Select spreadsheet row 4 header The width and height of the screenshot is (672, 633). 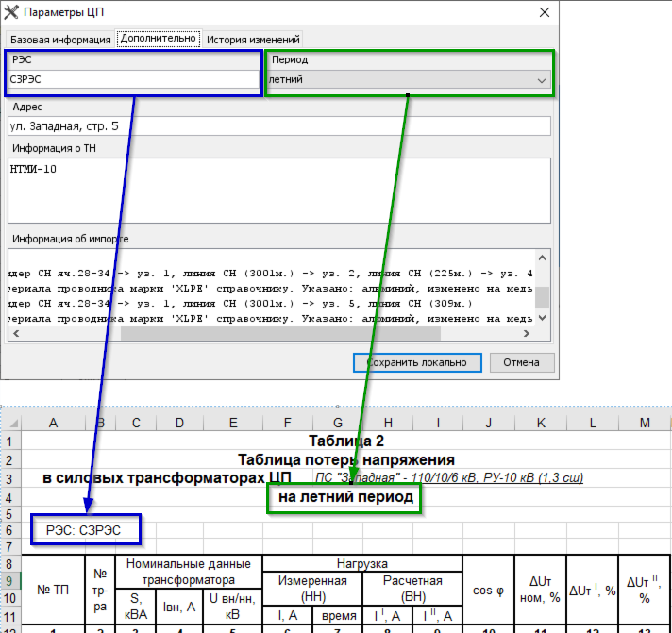point(9,498)
